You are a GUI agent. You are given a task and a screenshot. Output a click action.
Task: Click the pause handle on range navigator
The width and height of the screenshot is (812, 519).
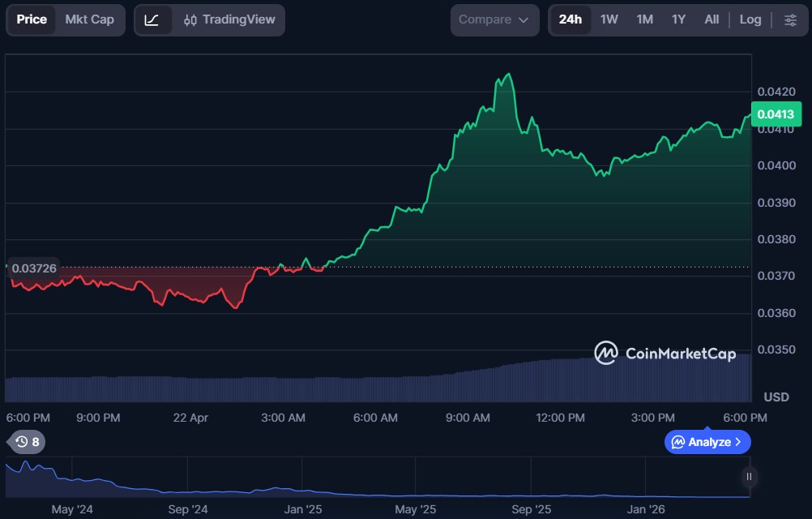pos(749,477)
